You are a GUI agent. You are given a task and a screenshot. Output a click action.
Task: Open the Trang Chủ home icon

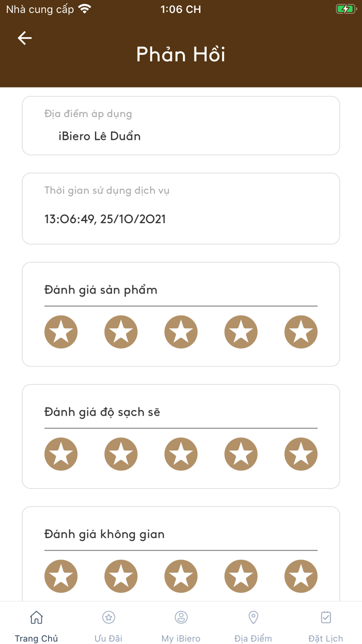point(36,617)
